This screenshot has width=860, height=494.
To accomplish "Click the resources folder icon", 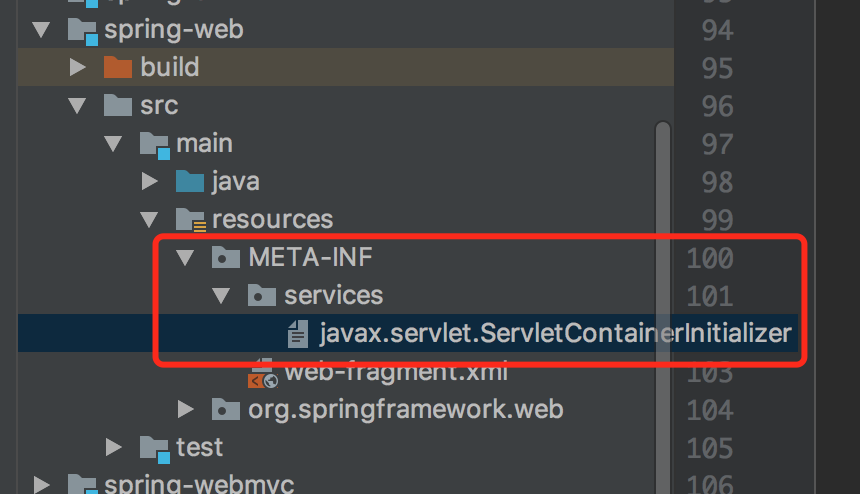I will 190,219.
